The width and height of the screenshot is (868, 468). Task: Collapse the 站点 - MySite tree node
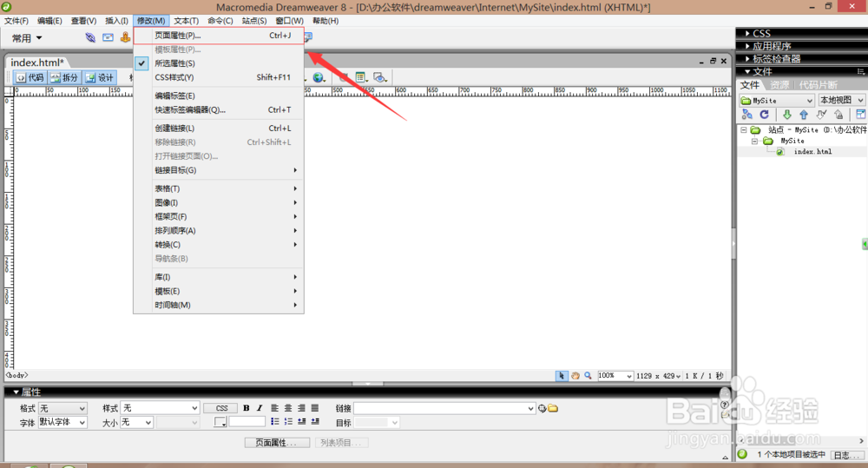744,129
